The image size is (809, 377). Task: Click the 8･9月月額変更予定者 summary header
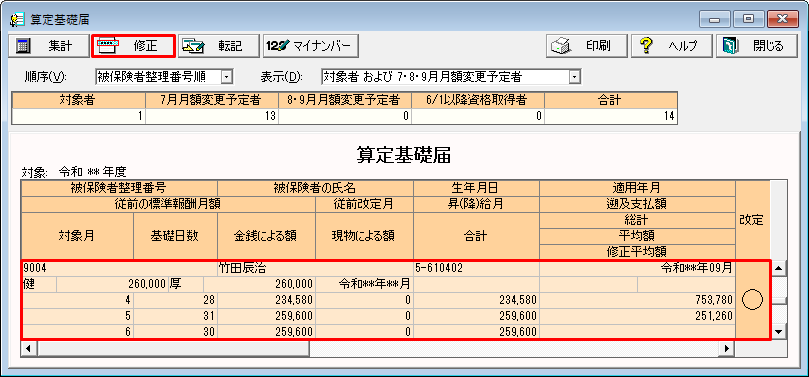(x=345, y=101)
